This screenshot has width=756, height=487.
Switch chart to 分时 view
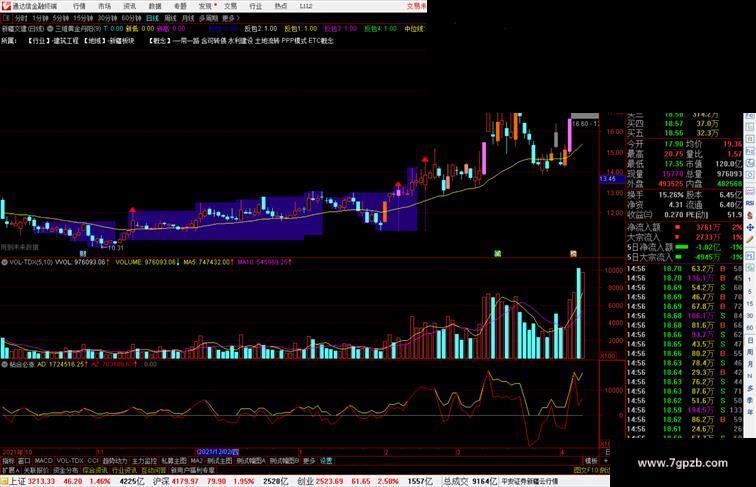pos(21,18)
